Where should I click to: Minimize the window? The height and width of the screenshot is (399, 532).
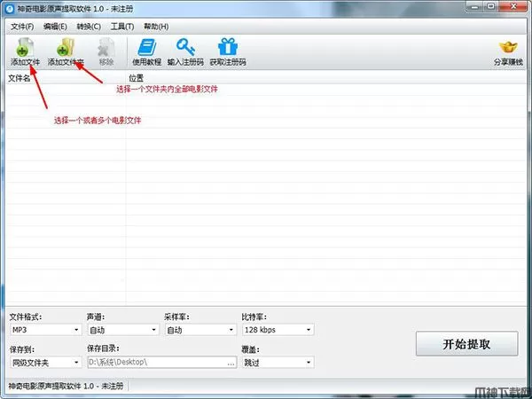coord(475,6)
